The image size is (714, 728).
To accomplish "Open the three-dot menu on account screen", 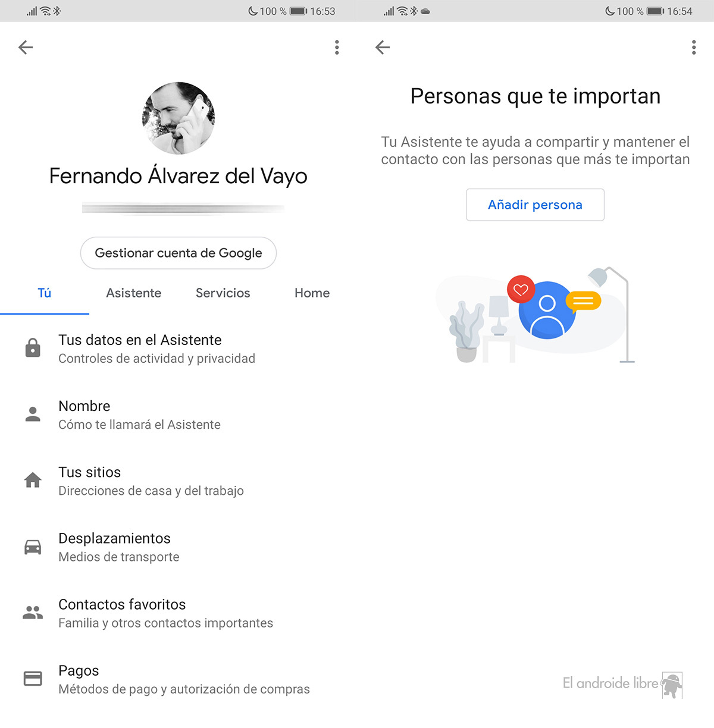I will pos(337,48).
